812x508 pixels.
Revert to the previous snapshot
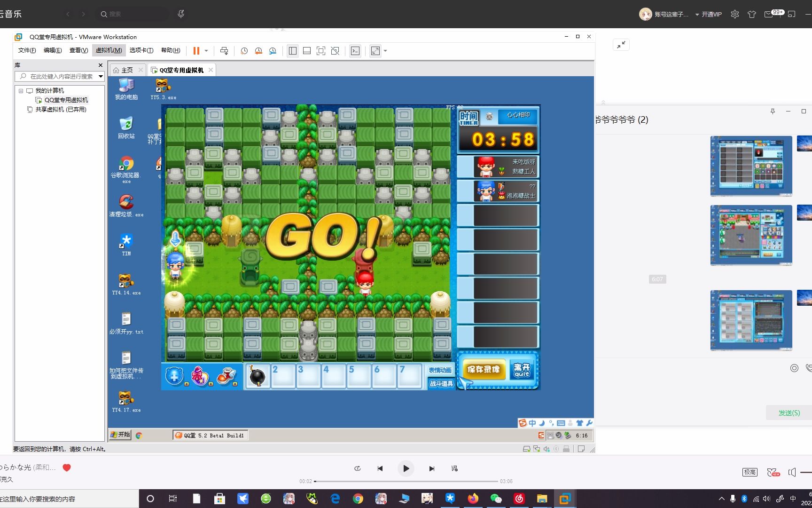pyautogui.click(x=258, y=51)
